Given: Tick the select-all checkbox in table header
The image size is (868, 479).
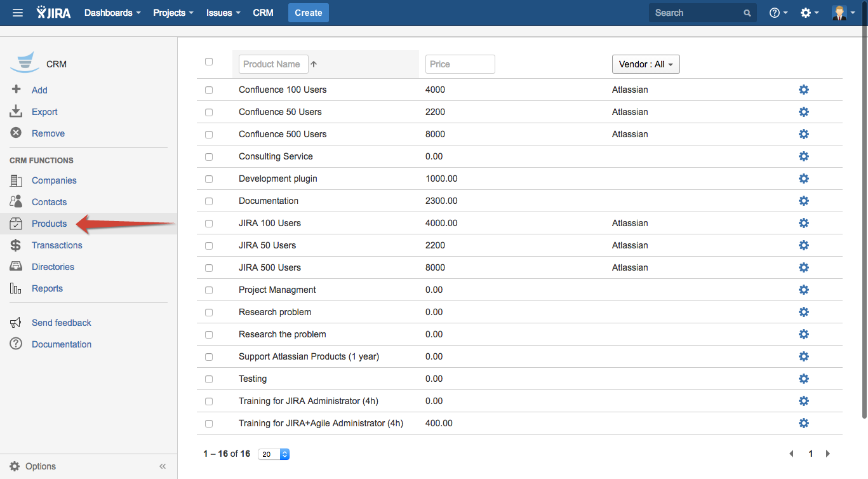Looking at the screenshot, I should [x=209, y=62].
